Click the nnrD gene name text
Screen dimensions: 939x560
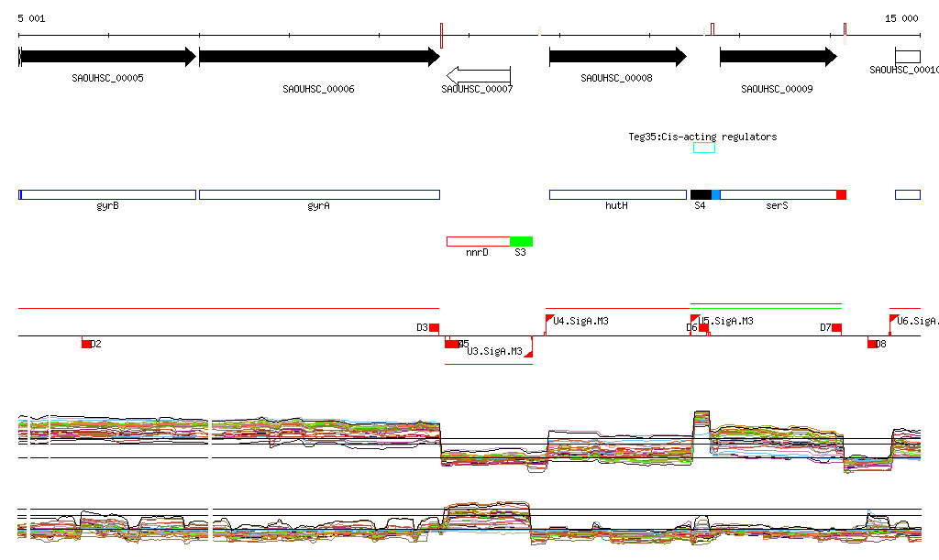(x=477, y=252)
